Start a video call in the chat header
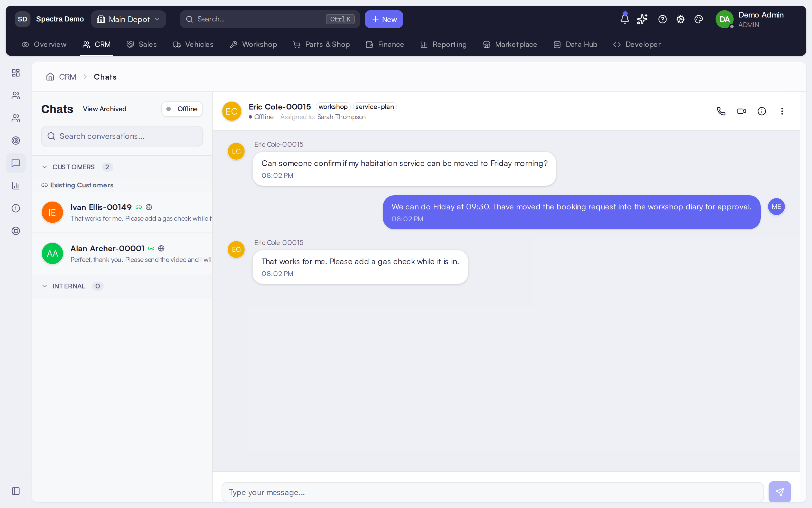The image size is (812, 508). pyautogui.click(x=742, y=111)
